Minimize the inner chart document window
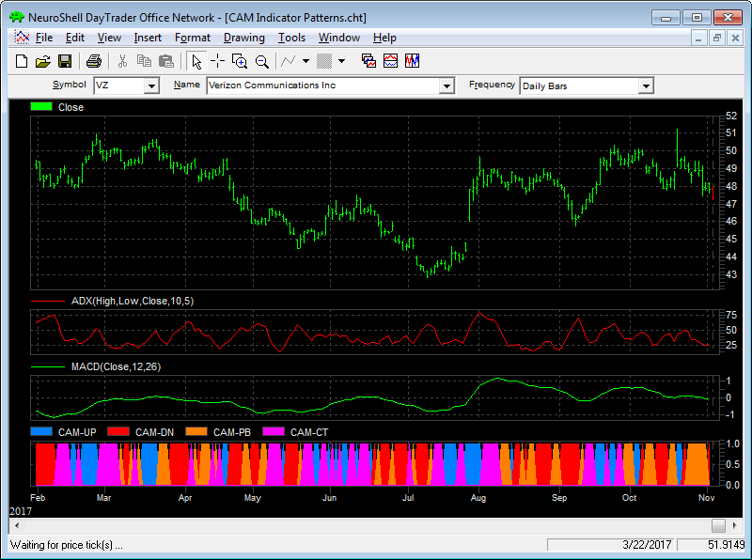The height and width of the screenshot is (560, 752). (x=698, y=38)
